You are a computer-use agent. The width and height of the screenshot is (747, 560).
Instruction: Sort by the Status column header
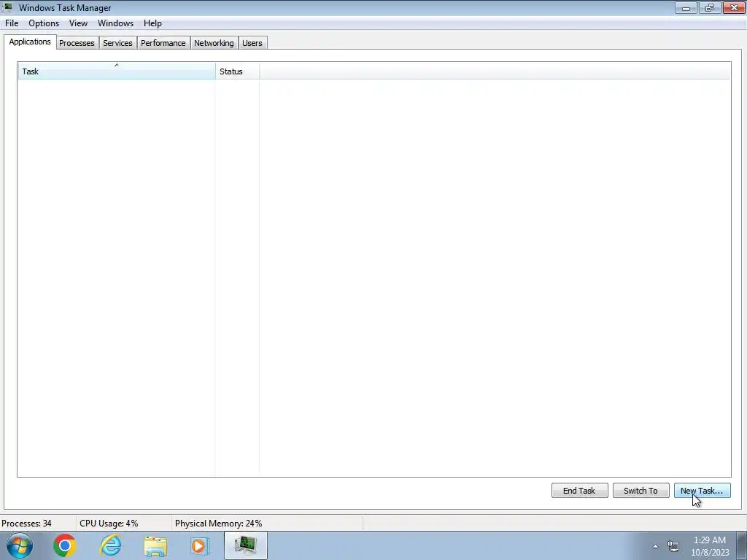(x=237, y=71)
